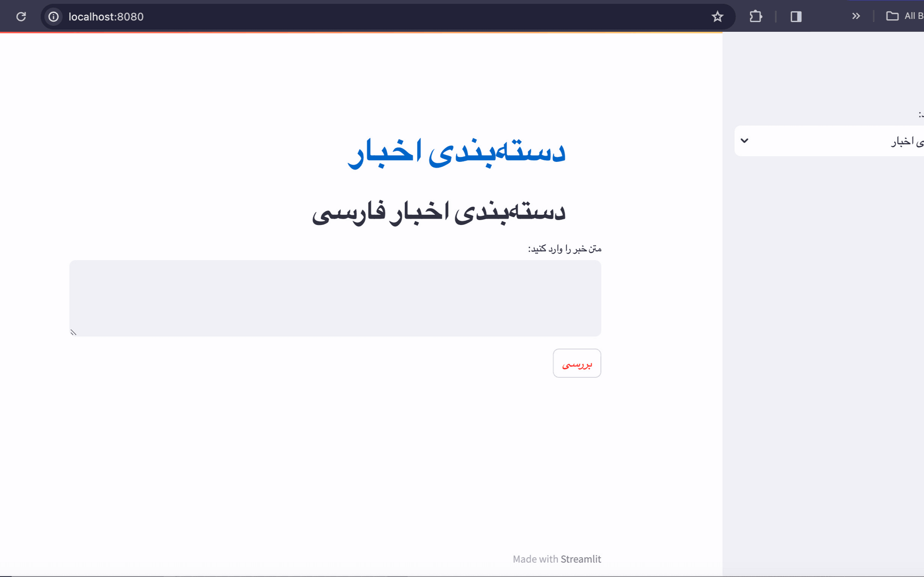
Task: Toggle the browser side panel icon
Action: pos(796,16)
